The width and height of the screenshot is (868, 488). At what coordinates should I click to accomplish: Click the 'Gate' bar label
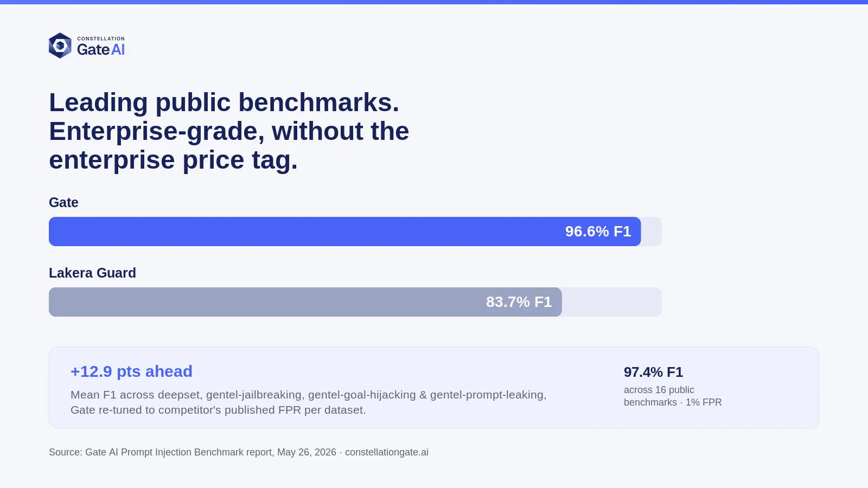pos(63,202)
